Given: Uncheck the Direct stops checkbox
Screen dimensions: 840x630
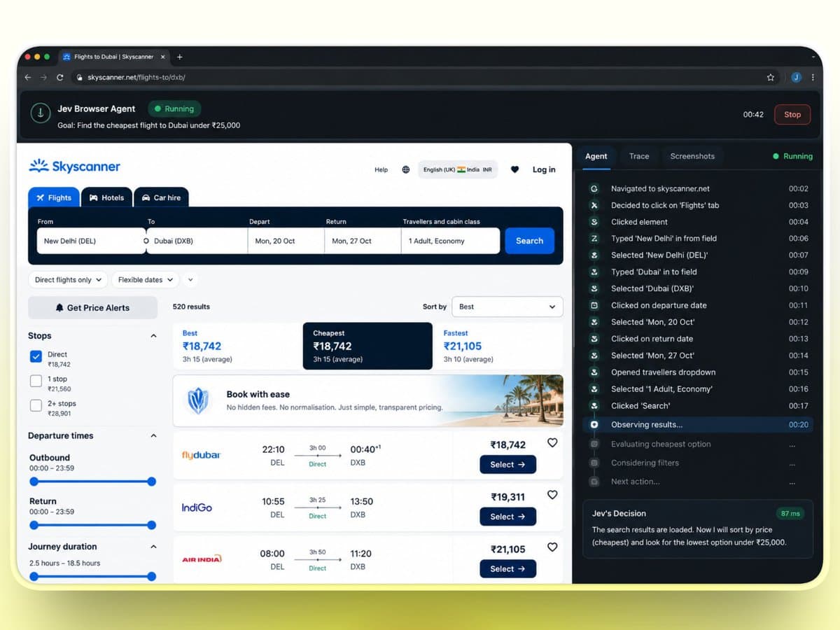Looking at the screenshot, I should 36,357.
